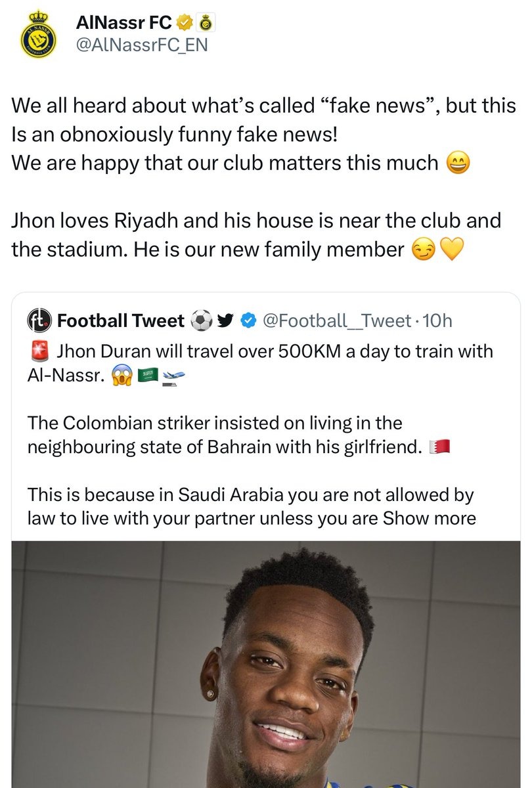Click the Al Nassr affiliate badge icon
Image resolution: width=532 pixels, height=788 pixels.
coord(205,23)
